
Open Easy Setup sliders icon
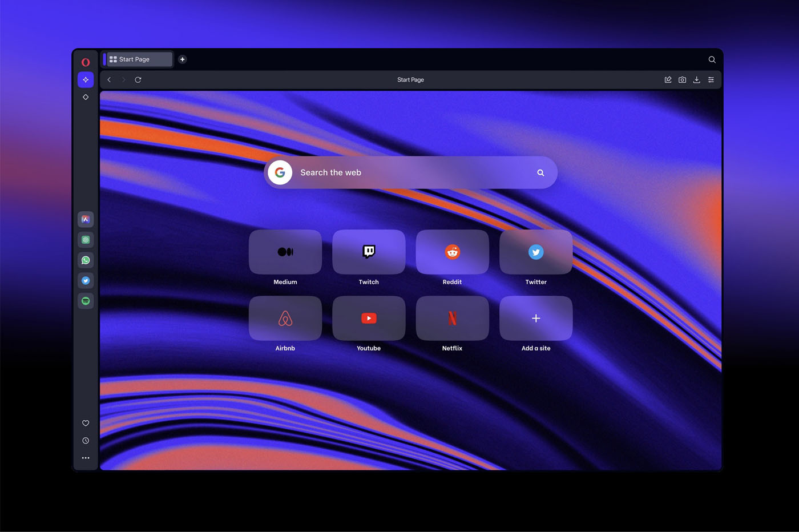(711, 80)
